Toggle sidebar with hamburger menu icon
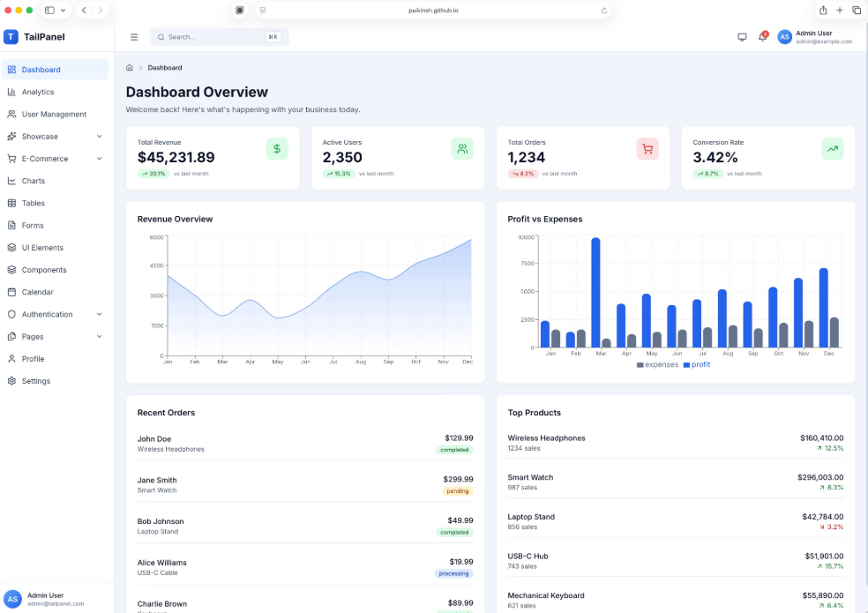Image resolution: width=868 pixels, height=613 pixels. [134, 37]
